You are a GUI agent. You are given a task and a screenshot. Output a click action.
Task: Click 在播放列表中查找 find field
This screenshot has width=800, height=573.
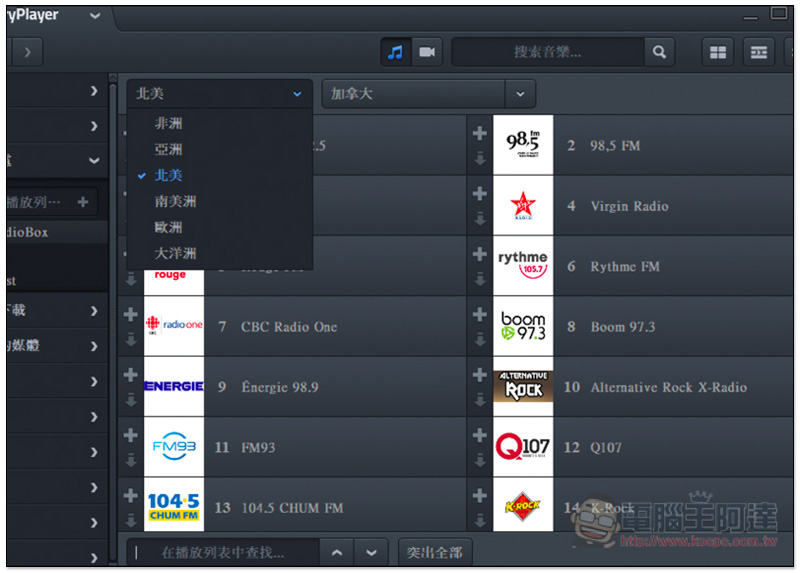point(223,552)
